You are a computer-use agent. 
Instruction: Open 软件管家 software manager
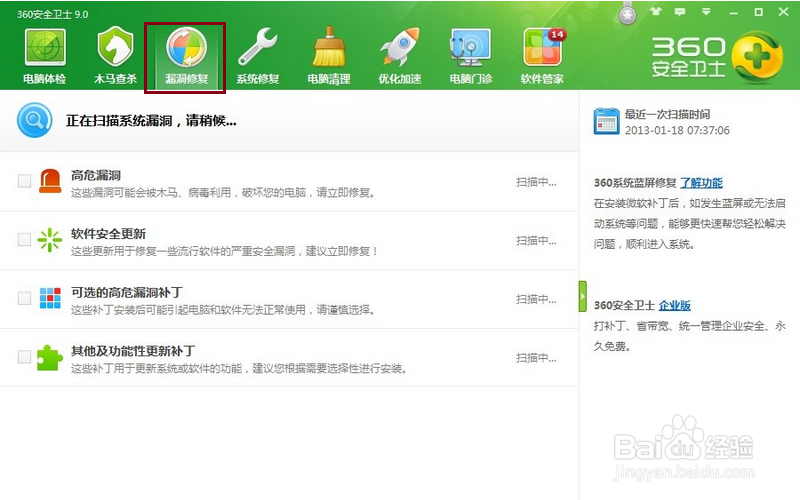click(x=542, y=56)
